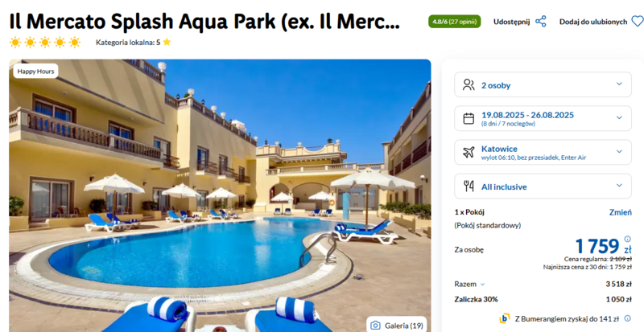
Task: Click the camera icon in the Galeria button
Action: [375, 326]
